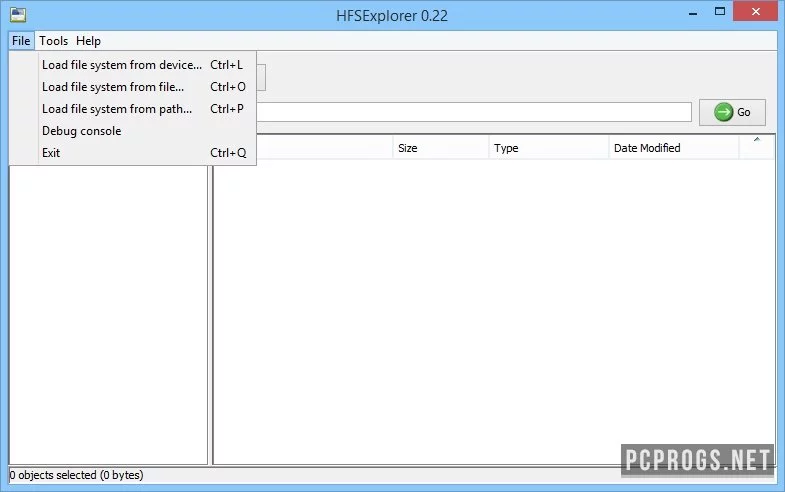
Task: Open the File menu
Action: coord(21,41)
